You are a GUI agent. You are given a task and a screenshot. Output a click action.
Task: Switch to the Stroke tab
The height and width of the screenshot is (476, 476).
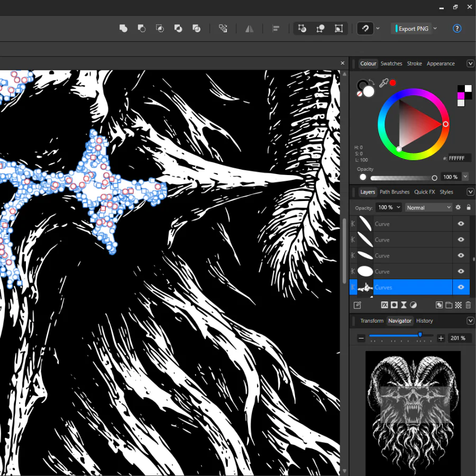(x=414, y=63)
